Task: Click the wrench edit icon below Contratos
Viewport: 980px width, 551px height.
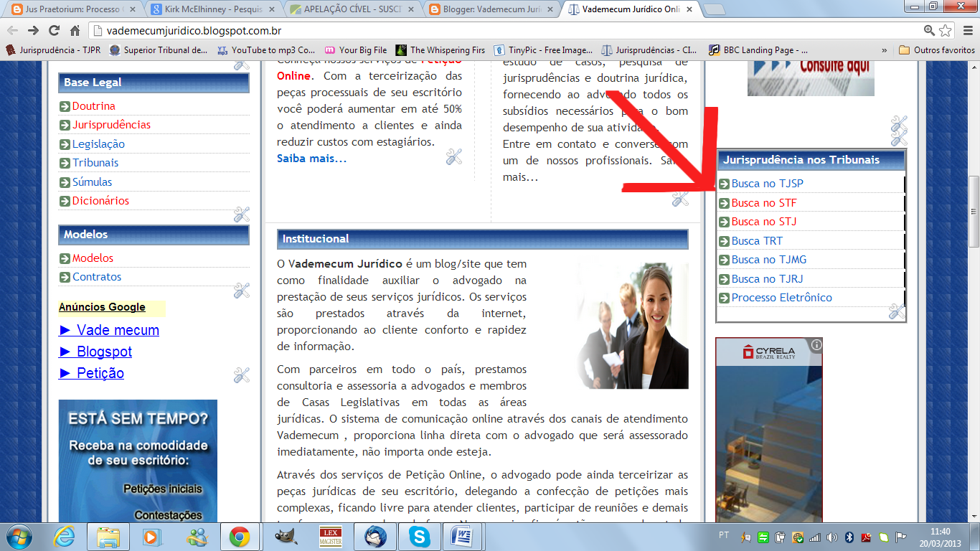Action: click(241, 290)
